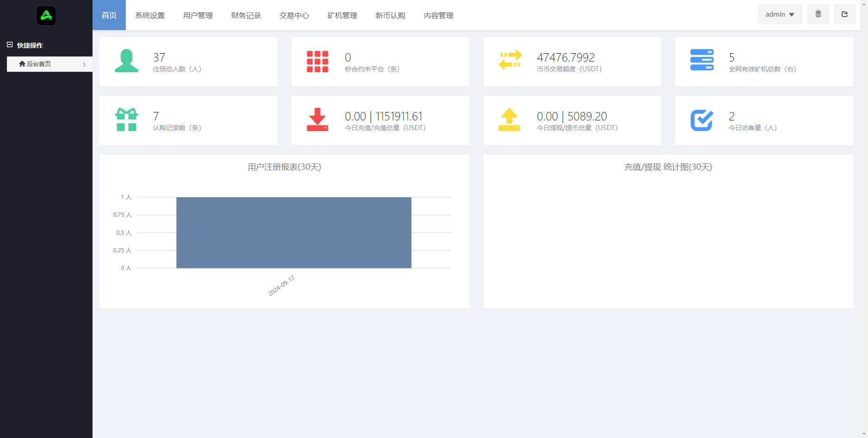Click the blue checkmark icon on 今日访客量 card
The width and height of the screenshot is (868, 438).
pyautogui.click(x=702, y=120)
